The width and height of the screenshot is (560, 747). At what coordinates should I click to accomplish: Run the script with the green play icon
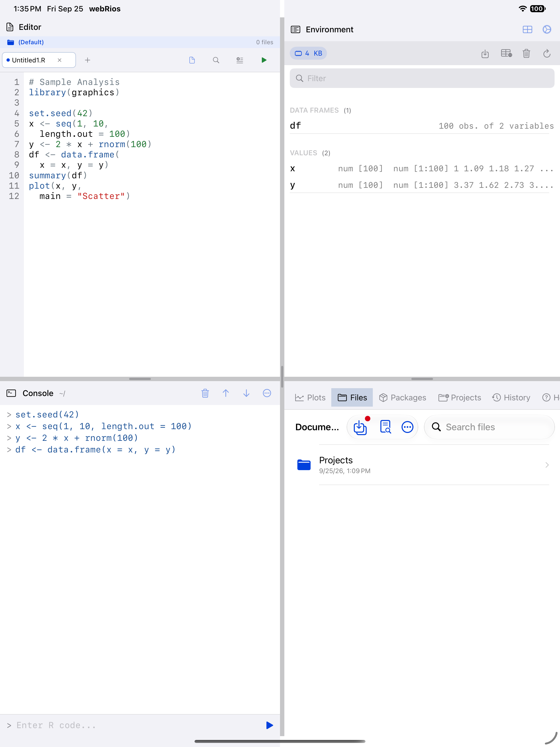coord(264,60)
